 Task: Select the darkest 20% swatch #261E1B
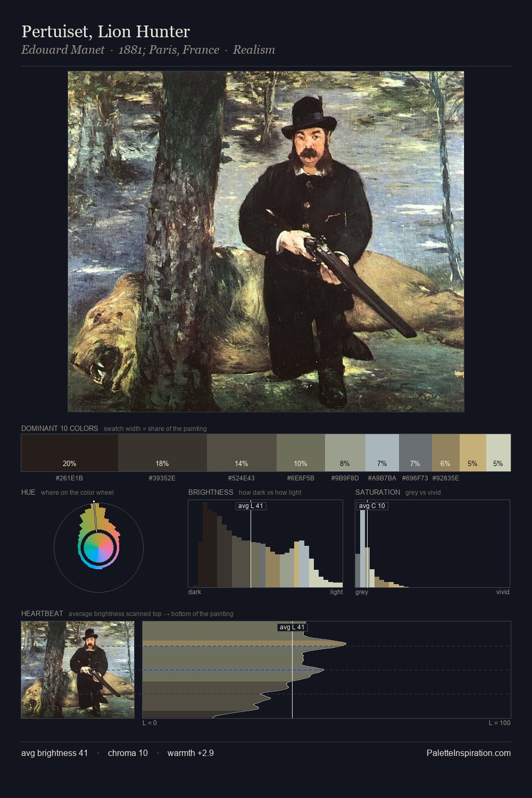click(70, 453)
